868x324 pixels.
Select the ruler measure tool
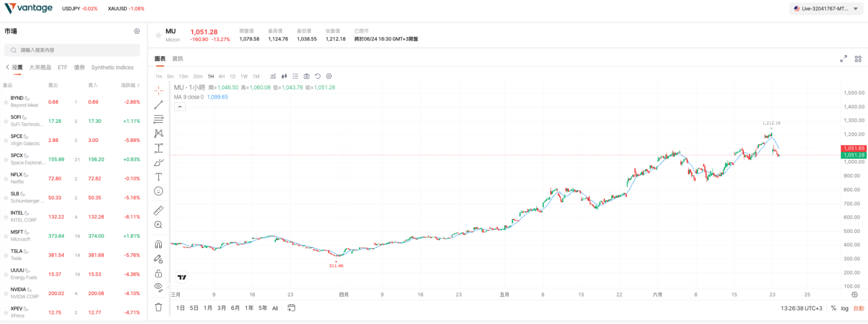click(158, 210)
